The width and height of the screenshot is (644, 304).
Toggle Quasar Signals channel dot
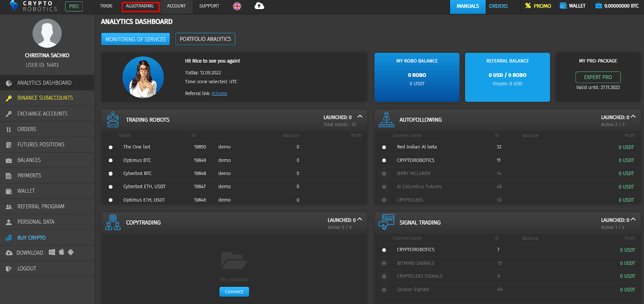click(384, 290)
